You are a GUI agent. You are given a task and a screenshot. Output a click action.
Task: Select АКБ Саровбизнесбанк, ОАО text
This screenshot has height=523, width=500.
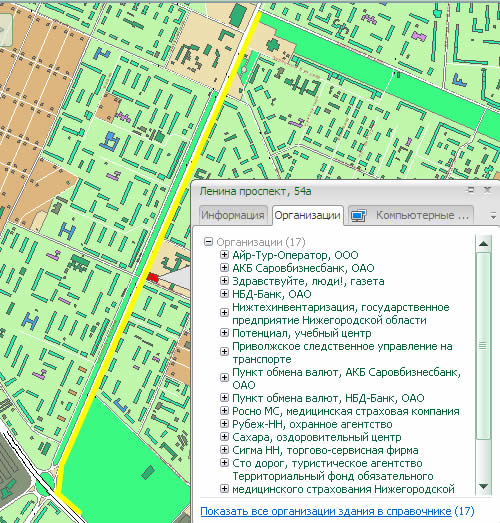point(303,268)
